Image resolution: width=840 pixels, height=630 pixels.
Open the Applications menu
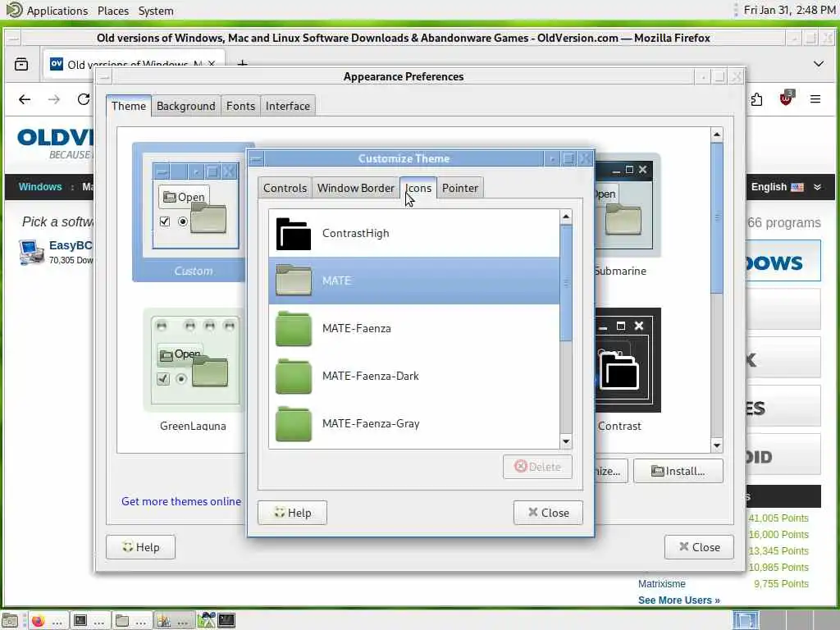57,11
